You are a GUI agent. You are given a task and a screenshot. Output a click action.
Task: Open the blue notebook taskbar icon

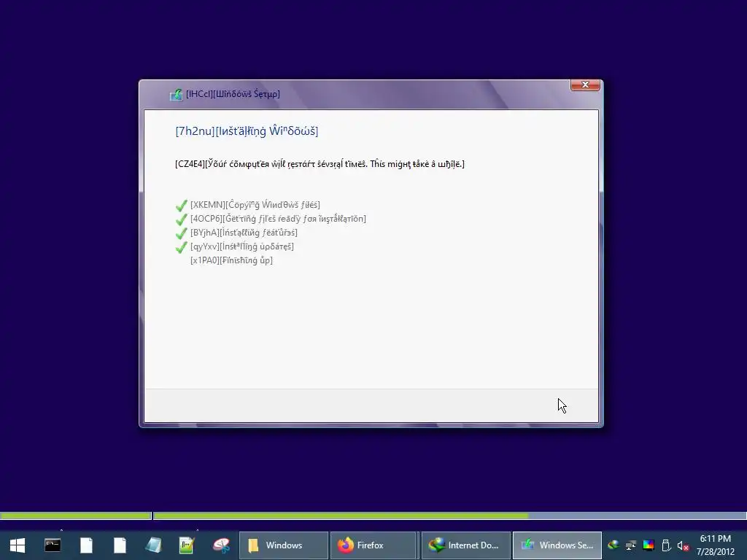pos(153,545)
